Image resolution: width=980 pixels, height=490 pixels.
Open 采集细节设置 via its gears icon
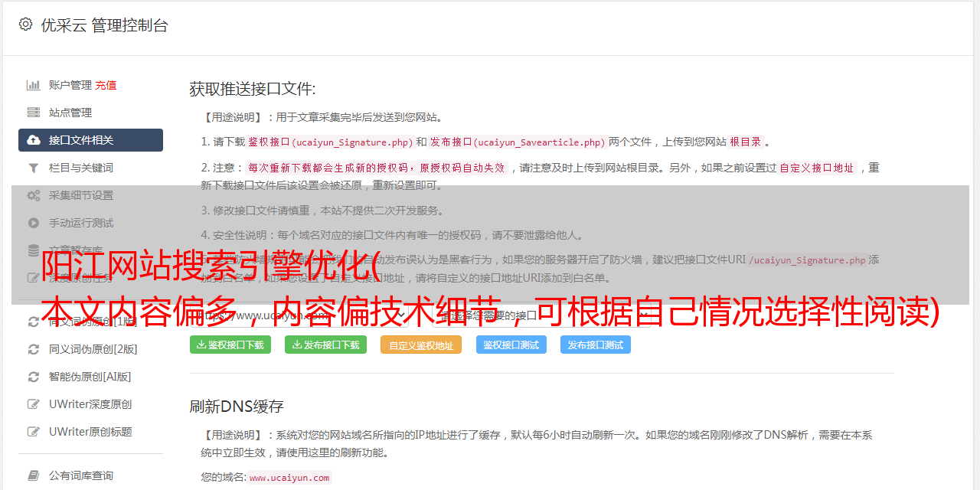pos(34,195)
